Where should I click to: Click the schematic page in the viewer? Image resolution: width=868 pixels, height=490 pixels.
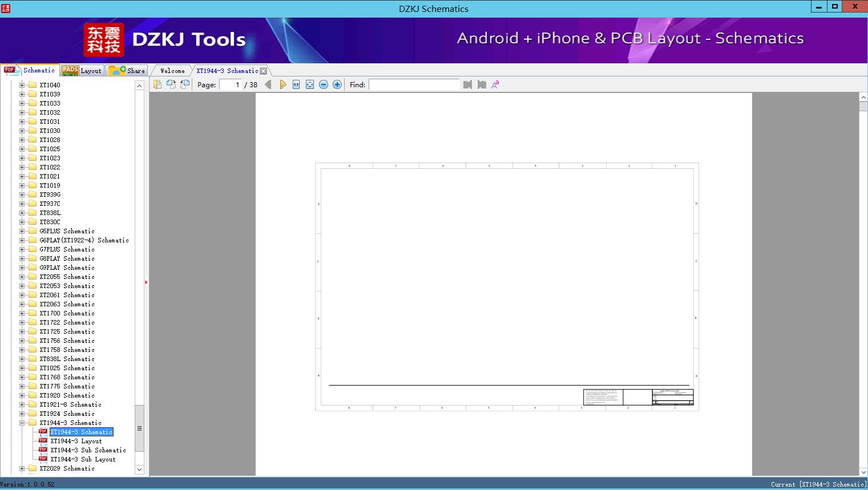[504, 284]
